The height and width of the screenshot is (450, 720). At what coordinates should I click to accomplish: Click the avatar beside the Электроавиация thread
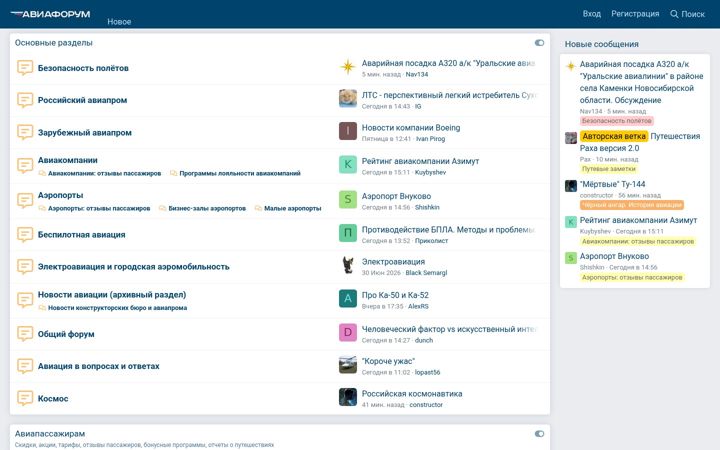coord(348,265)
